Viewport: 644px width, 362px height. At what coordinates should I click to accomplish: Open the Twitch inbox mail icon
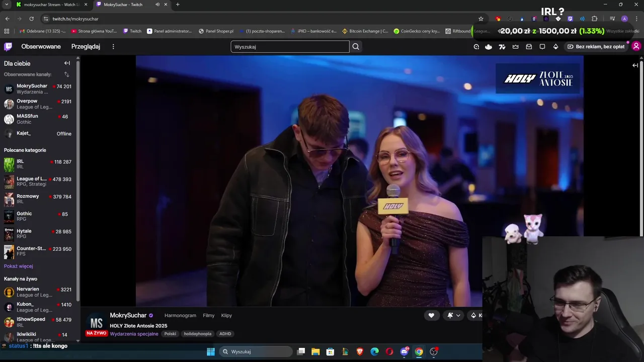pos(529,47)
